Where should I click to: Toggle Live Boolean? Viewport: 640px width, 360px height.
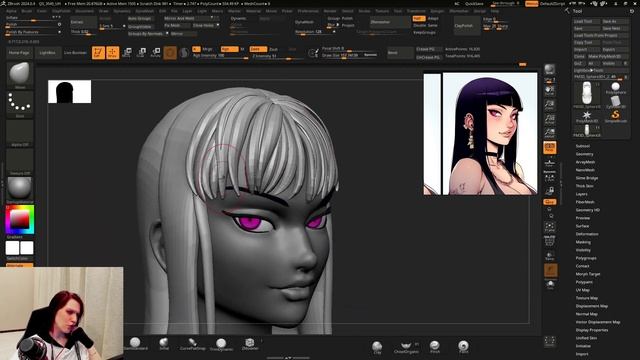tap(75, 53)
